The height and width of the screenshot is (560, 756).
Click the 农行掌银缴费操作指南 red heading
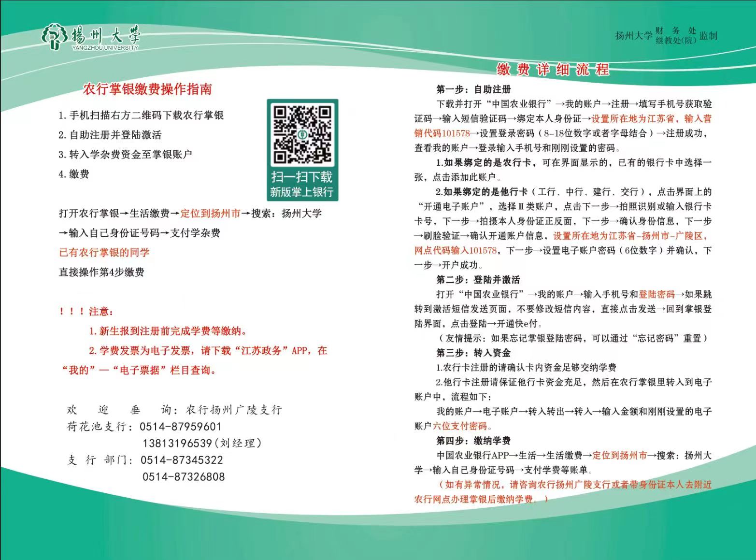[147, 89]
